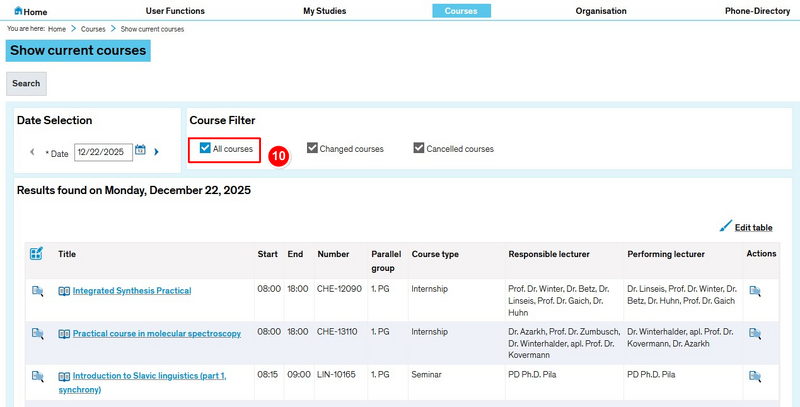Click Actions icon for molecular spectroscopy row
This screenshot has height=407, width=800.
755,333
